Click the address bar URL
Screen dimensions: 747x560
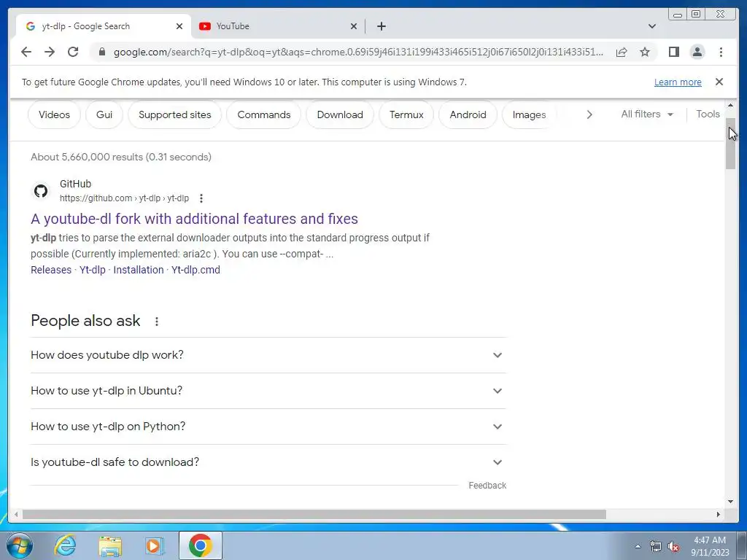358,52
